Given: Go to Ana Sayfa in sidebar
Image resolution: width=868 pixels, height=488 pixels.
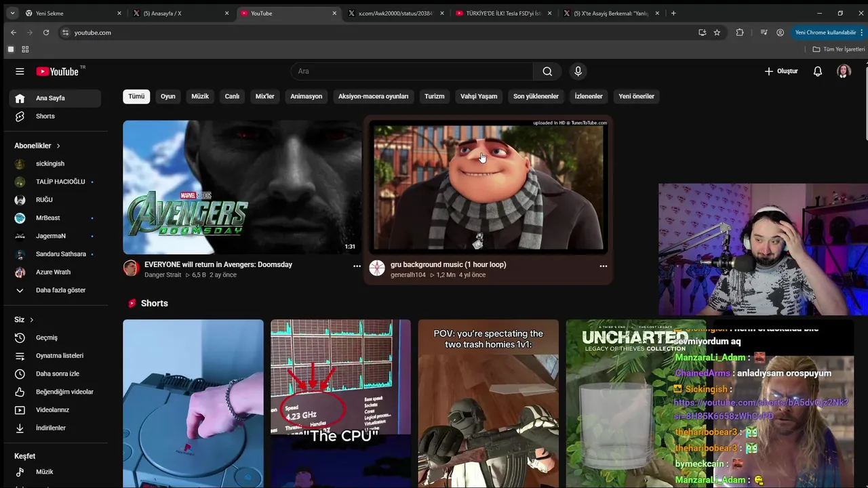Looking at the screenshot, I should coord(55,98).
